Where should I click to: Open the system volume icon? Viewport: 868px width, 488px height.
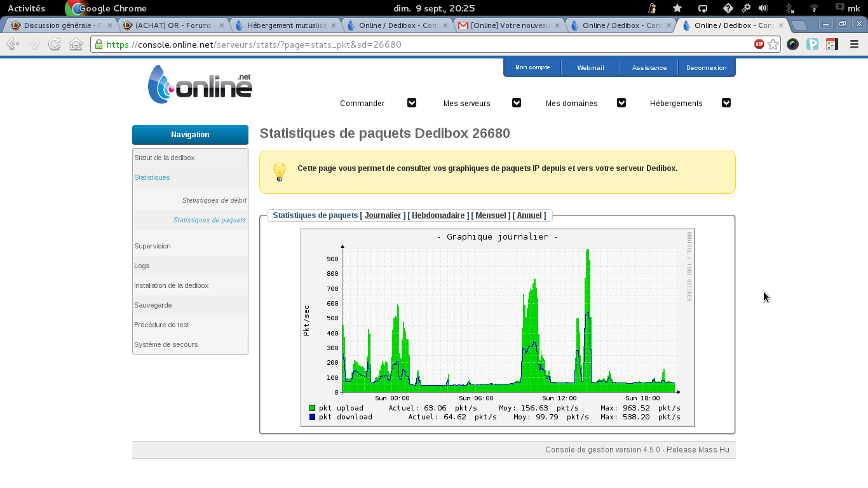click(763, 8)
